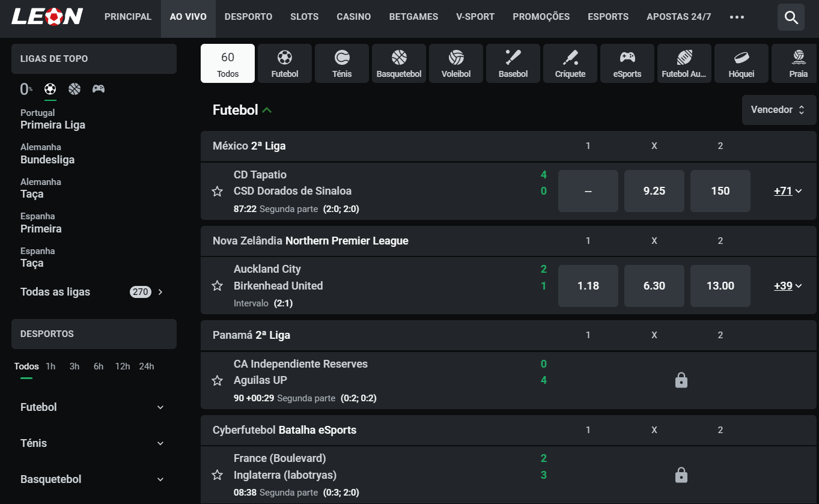This screenshot has height=504, width=819.
Task: Open Espanha Primeira league
Action: [41, 223]
